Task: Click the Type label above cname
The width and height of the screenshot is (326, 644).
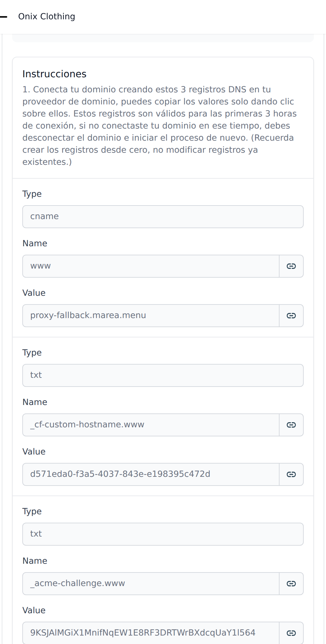Action: (x=32, y=194)
